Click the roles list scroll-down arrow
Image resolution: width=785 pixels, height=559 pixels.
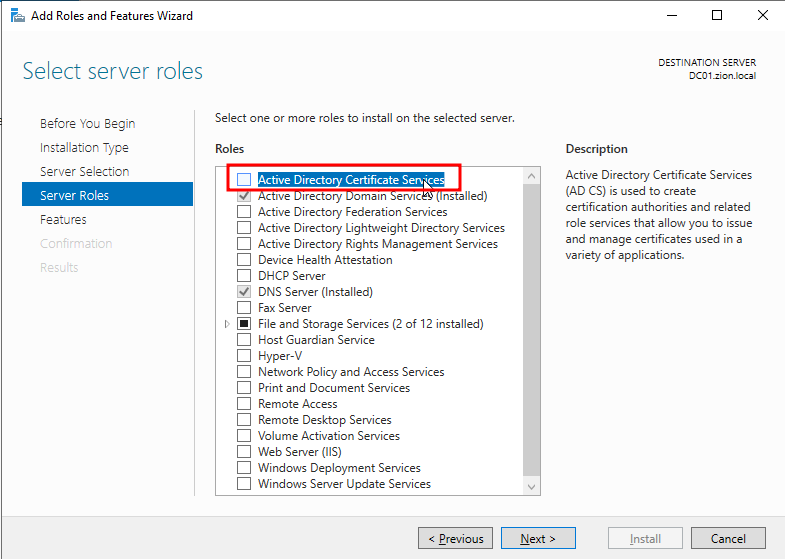click(x=531, y=486)
